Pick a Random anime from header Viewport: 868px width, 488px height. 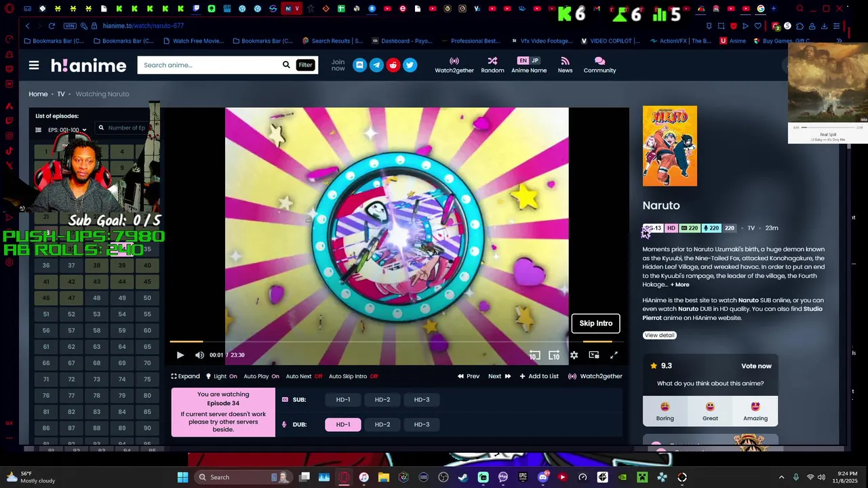point(492,65)
